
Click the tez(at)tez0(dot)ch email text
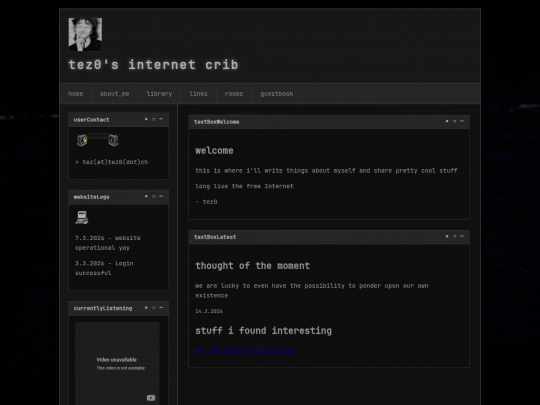click(115, 162)
